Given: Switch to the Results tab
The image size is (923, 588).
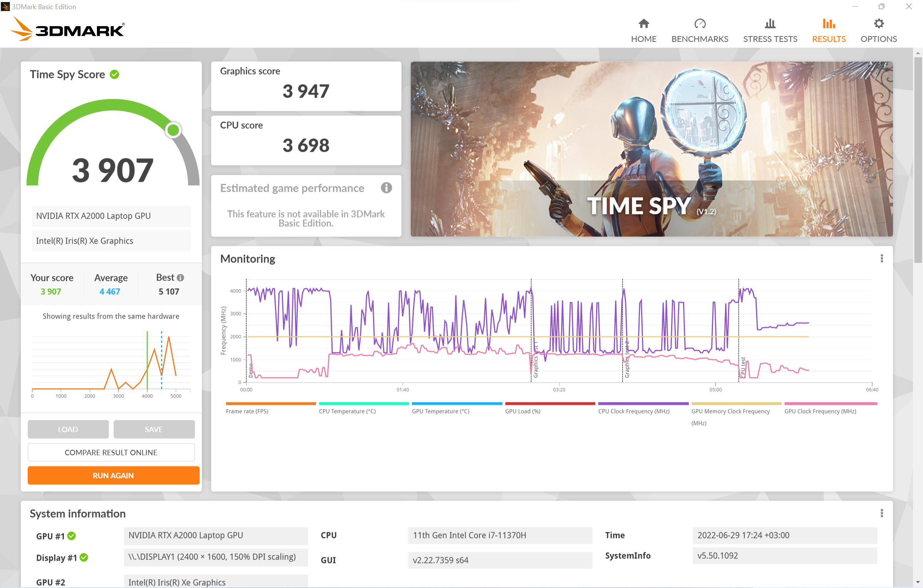Looking at the screenshot, I should pyautogui.click(x=828, y=39).
